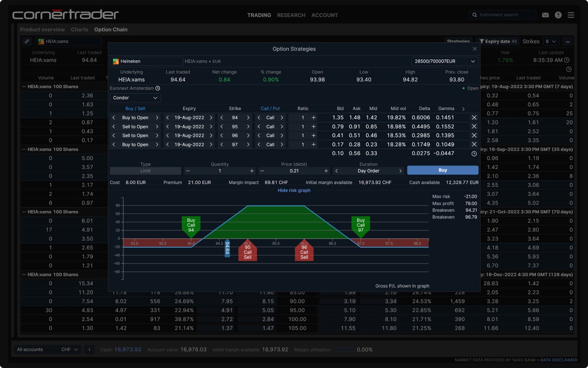Switch to Charts tab

click(80, 30)
